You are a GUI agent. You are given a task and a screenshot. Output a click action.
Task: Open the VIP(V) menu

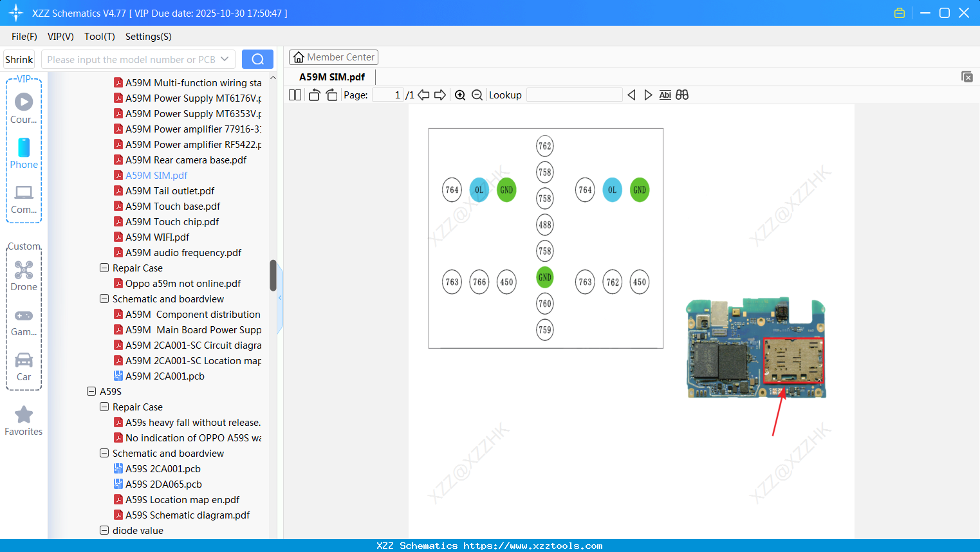pyautogui.click(x=60, y=37)
